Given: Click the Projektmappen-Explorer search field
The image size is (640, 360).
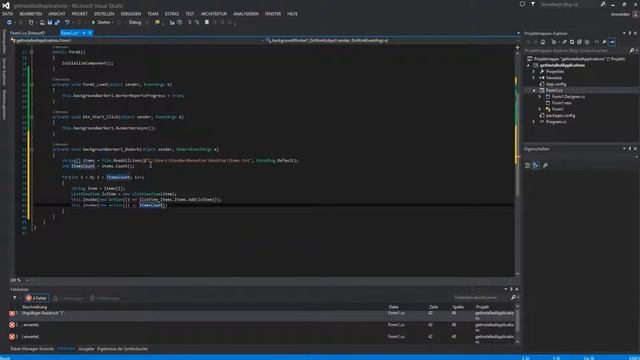Looking at the screenshot, I should tap(576, 51).
